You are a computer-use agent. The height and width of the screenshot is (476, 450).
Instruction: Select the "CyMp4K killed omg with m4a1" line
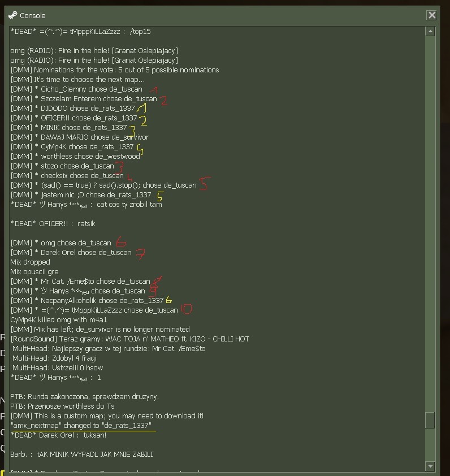point(59,320)
